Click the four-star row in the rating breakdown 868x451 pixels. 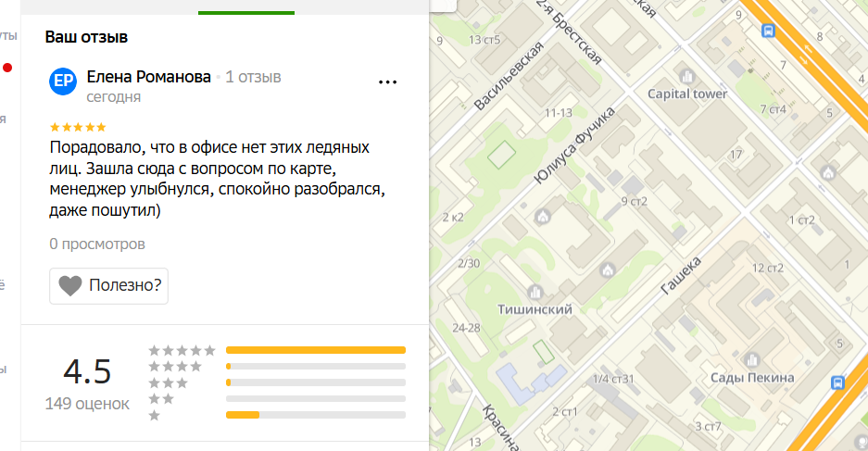pyautogui.click(x=277, y=366)
